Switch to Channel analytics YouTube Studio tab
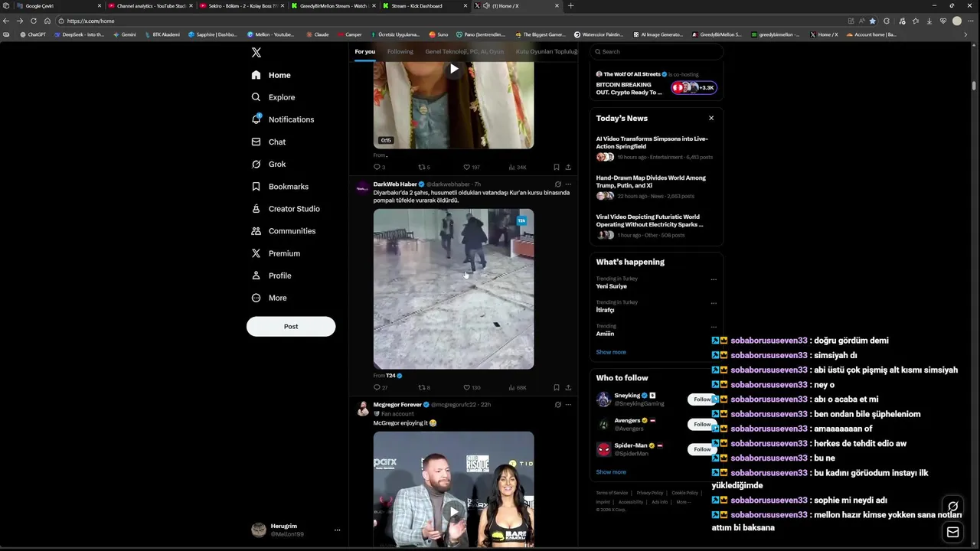This screenshot has height=551, width=980. 152,5
